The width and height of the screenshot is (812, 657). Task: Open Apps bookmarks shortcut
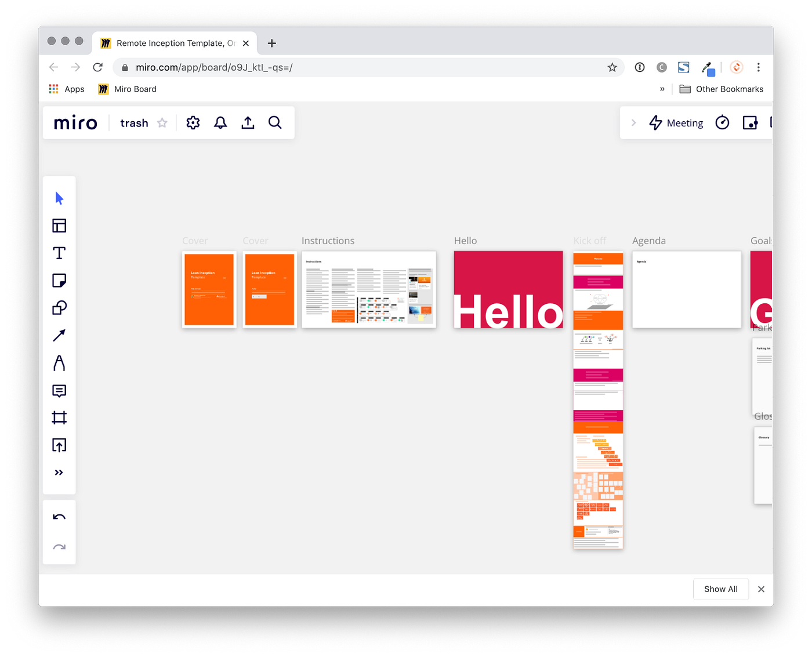67,89
